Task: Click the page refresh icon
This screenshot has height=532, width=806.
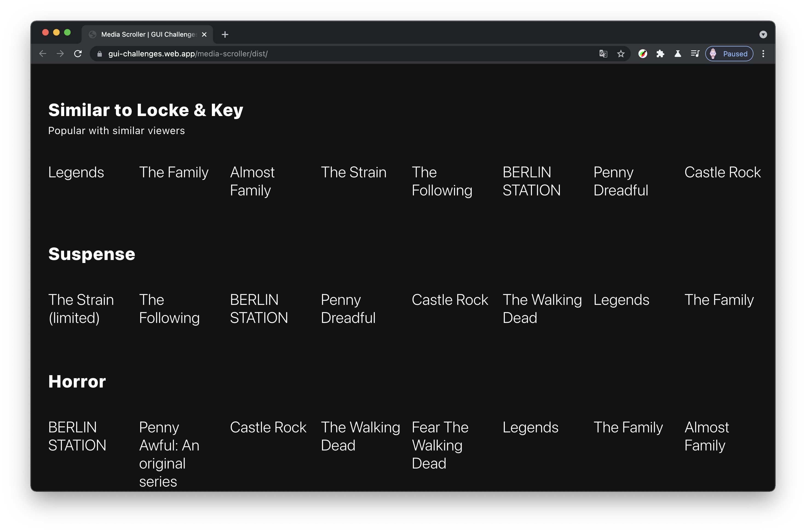Action: [78, 54]
